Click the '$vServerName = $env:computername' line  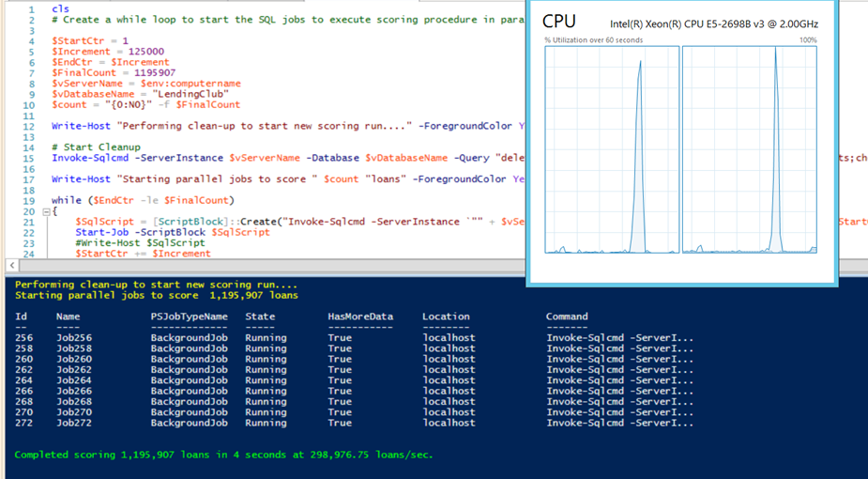point(146,83)
